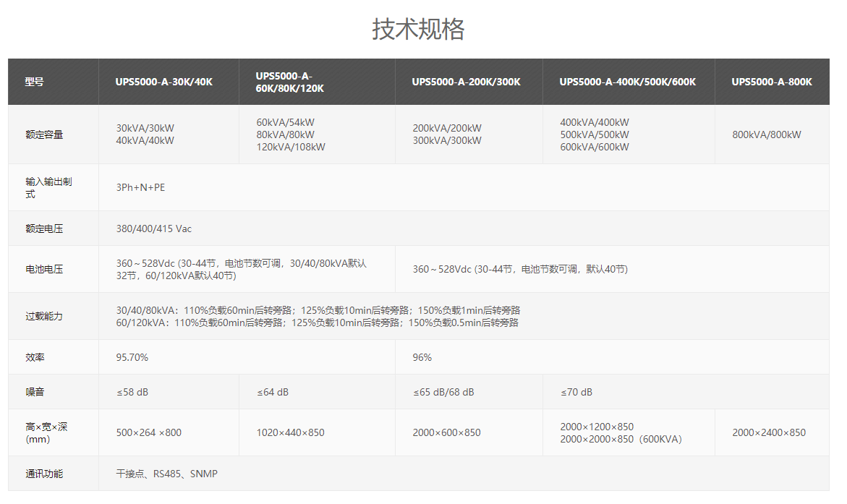This screenshot has height=504, width=847.
Task: Click the 2000×2400×850 dimension value
Action: coord(769,432)
